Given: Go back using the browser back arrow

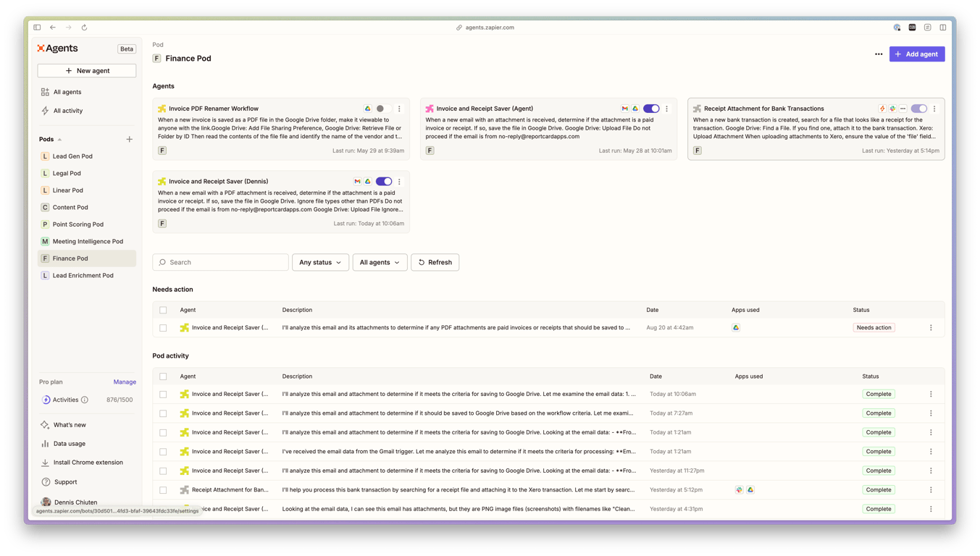Looking at the screenshot, I should pos(53,28).
